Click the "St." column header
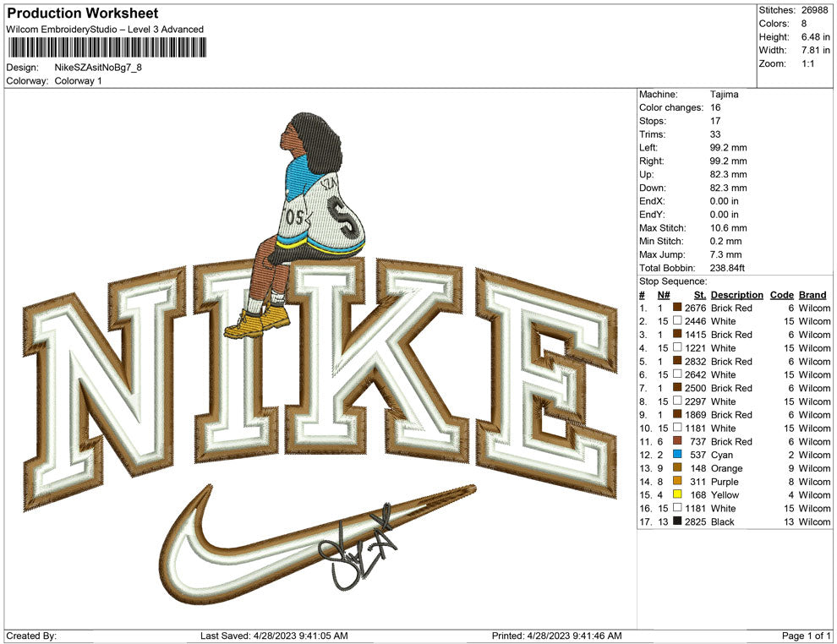 coord(700,295)
